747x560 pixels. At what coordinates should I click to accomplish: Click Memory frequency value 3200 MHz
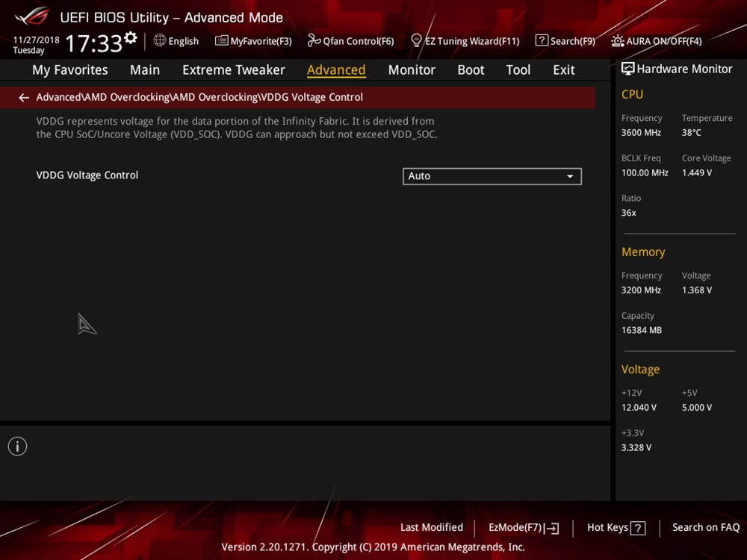coord(641,290)
